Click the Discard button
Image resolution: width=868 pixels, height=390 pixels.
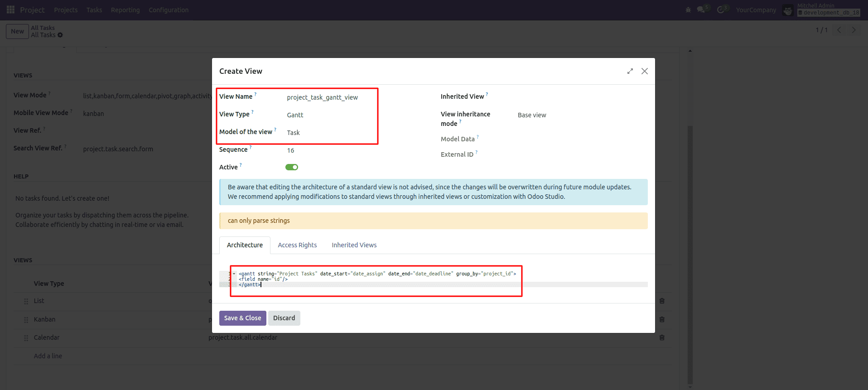pyautogui.click(x=284, y=318)
